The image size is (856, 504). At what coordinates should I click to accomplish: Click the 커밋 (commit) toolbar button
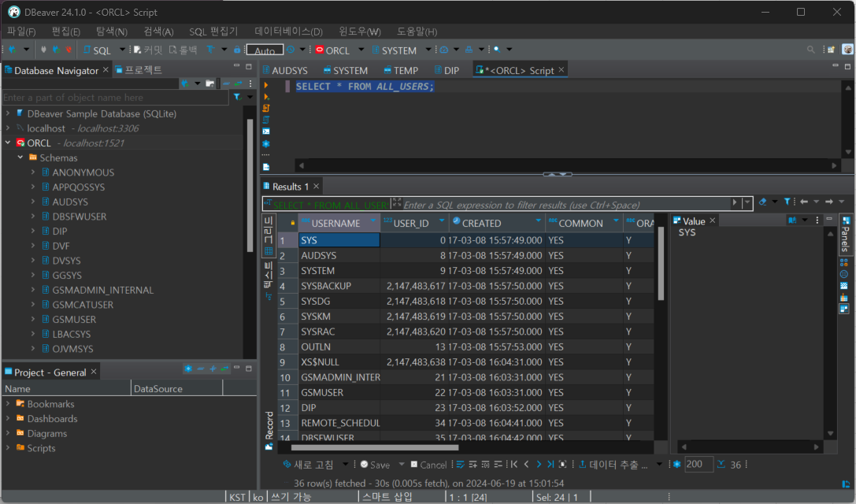click(147, 50)
